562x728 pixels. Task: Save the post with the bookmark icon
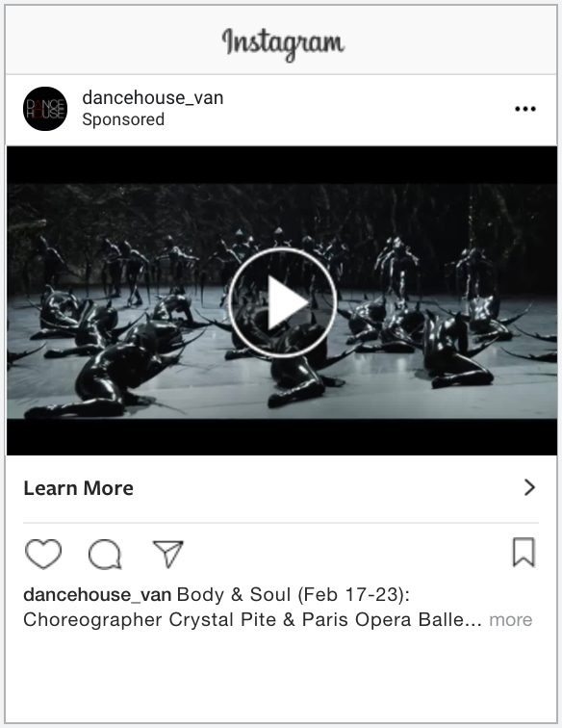[524, 552]
